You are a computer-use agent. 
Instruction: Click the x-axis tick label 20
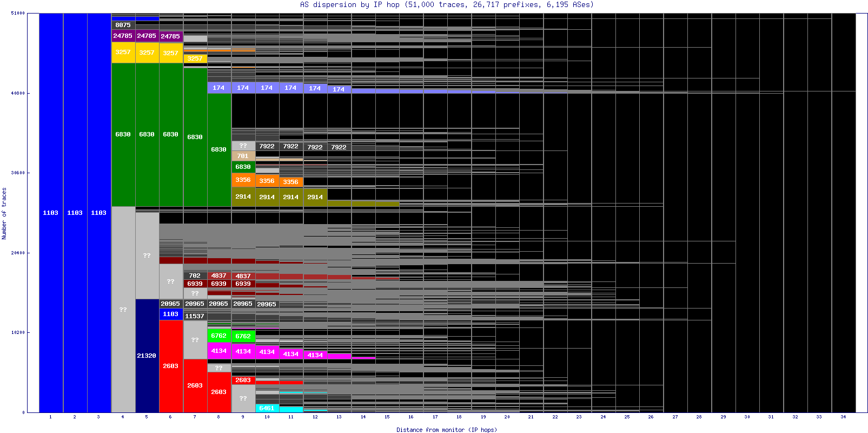tap(507, 417)
